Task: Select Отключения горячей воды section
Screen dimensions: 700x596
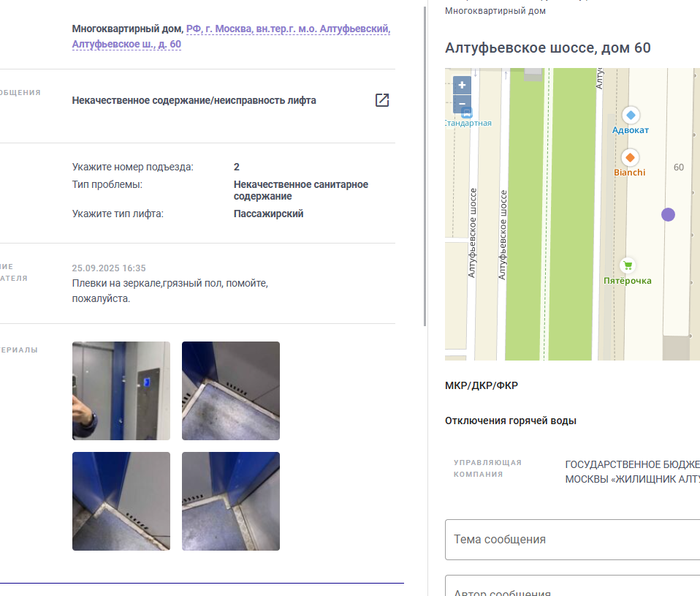Action: click(510, 420)
